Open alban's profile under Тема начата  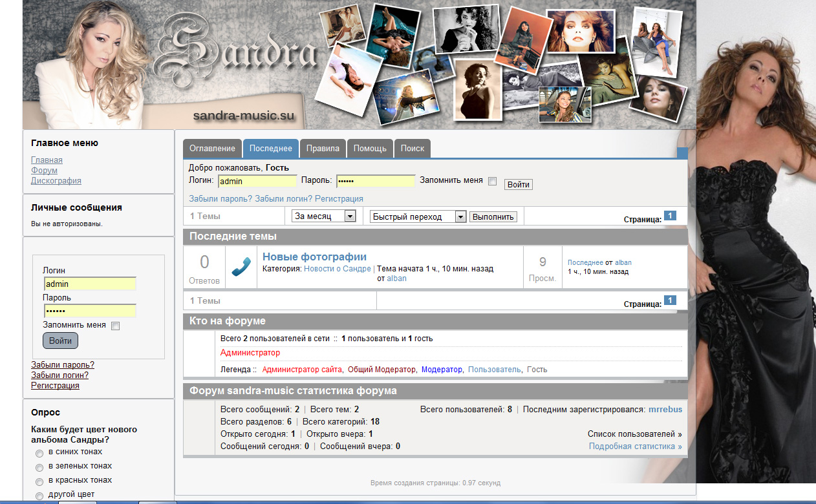397,278
